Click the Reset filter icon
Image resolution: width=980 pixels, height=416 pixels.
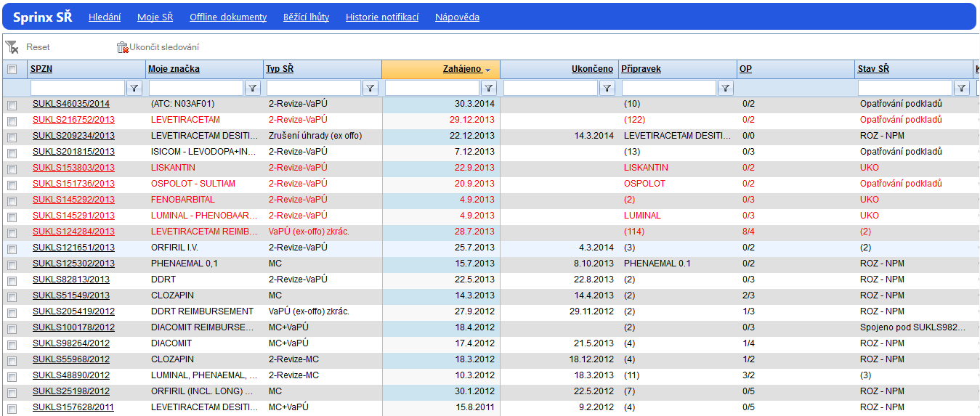point(12,47)
